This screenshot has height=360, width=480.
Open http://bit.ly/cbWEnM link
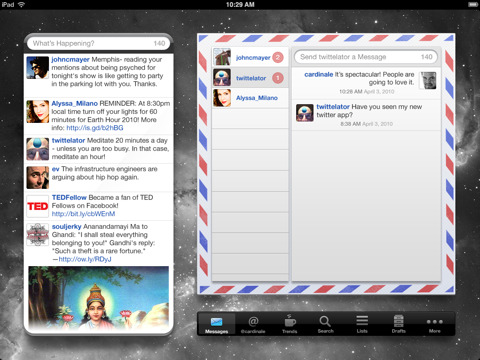coord(83,214)
